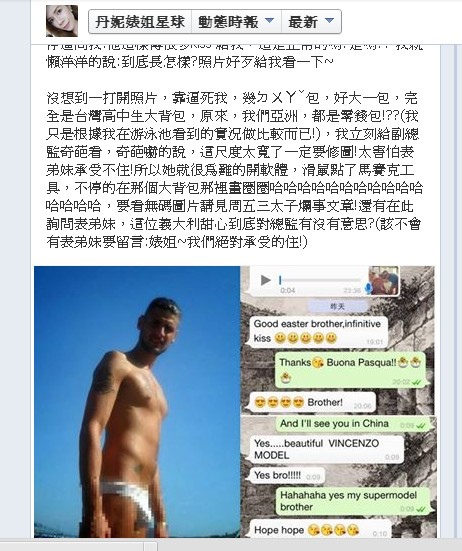Select the 最新 tab label
The height and width of the screenshot is (551, 462).
(303, 22)
